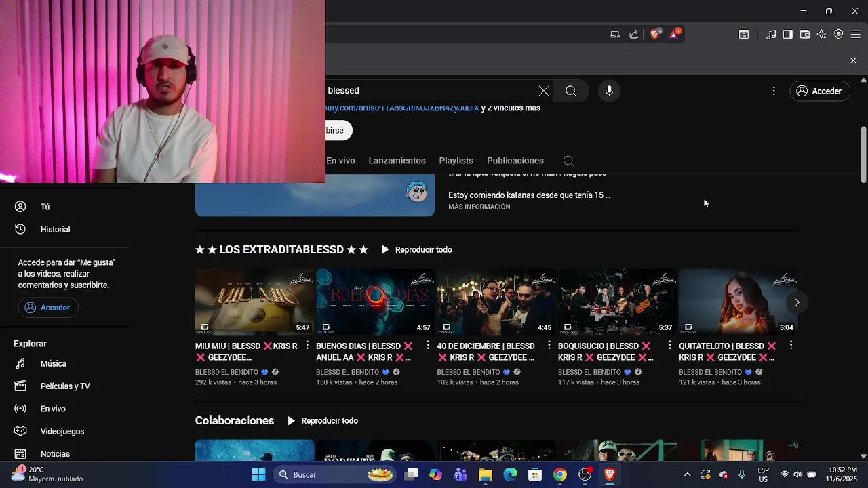This screenshot has height=488, width=868.
Task: Clear the YouTube search text with X
Action: [x=544, y=91]
